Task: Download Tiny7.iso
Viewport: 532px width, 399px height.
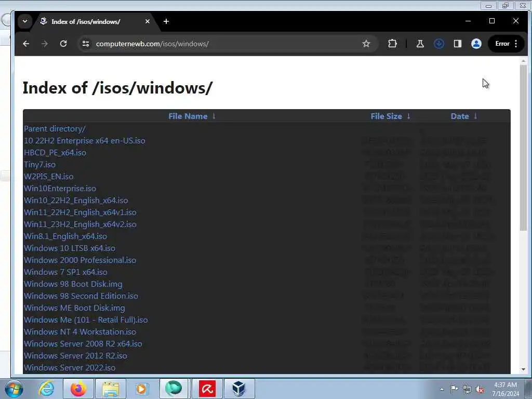Action: pyautogui.click(x=39, y=165)
